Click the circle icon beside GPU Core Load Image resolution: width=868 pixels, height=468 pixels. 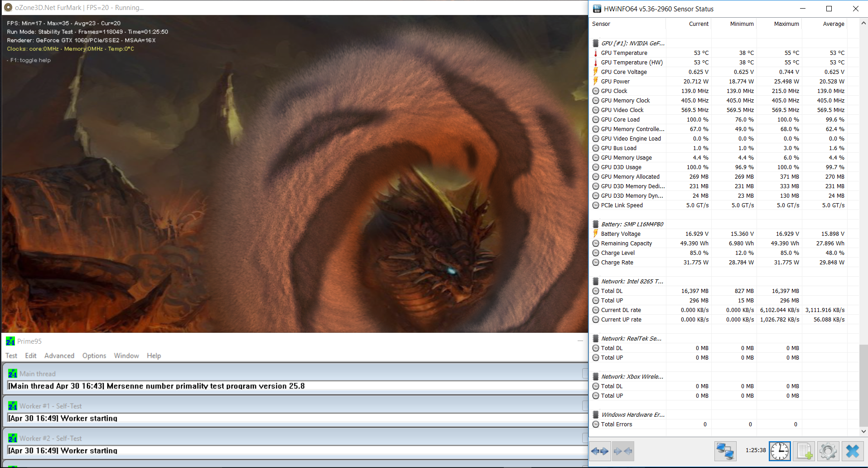point(596,120)
